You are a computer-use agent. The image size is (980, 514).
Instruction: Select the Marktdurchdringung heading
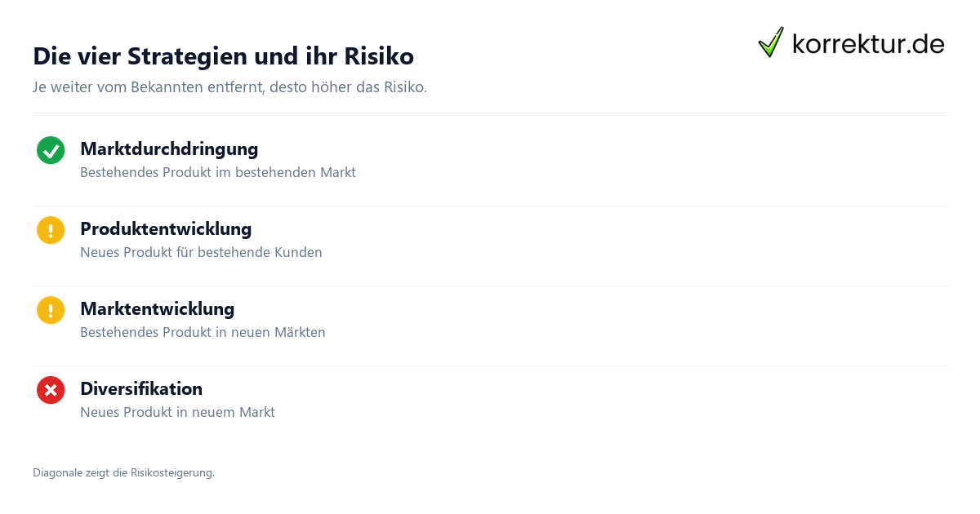pyautogui.click(x=169, y=148)
